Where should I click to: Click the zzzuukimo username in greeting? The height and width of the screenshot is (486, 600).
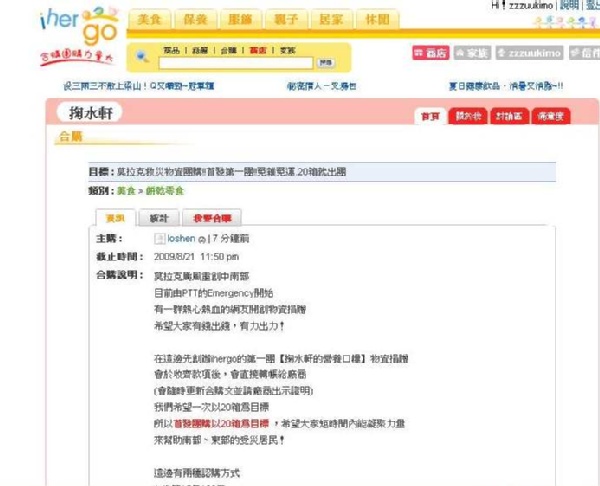531,5
